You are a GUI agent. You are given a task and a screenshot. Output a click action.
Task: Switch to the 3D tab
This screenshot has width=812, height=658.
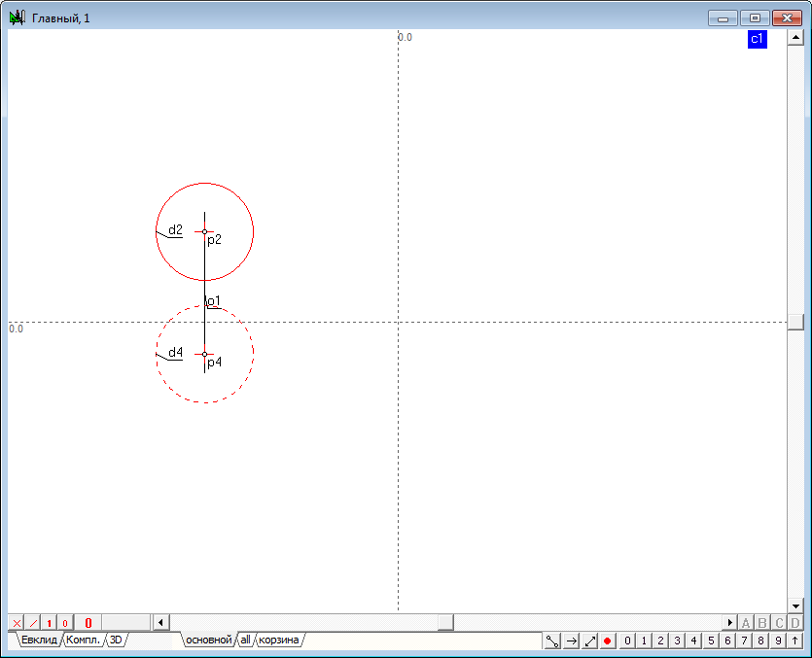click(x=116, y=640)
